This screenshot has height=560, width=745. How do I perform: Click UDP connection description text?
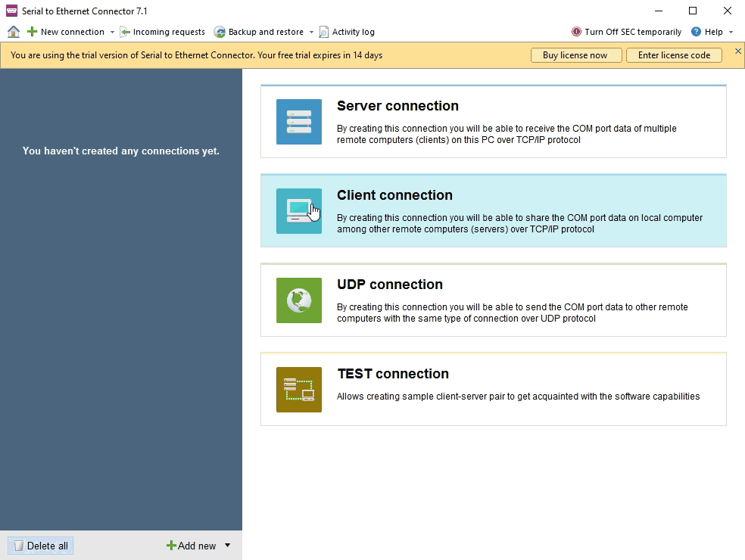512,313
